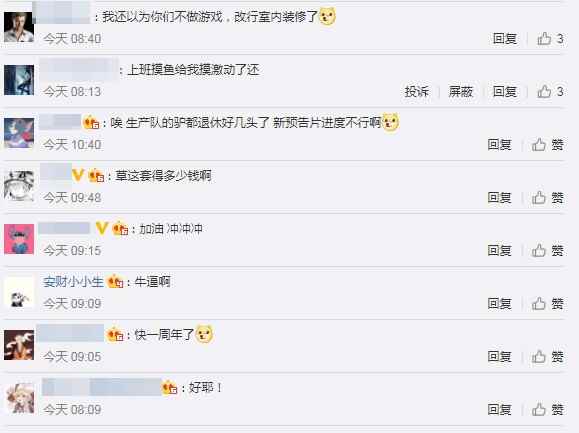Open the avatar of the 08:40 commenter
Viewport: 579px width, 433px height.
(x=19, y=27)
